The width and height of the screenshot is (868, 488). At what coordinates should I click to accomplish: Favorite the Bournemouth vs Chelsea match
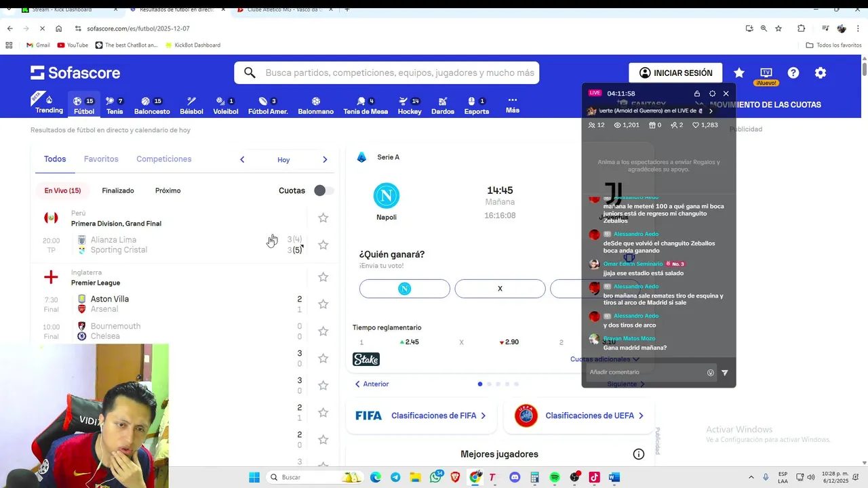click(323, 331)
